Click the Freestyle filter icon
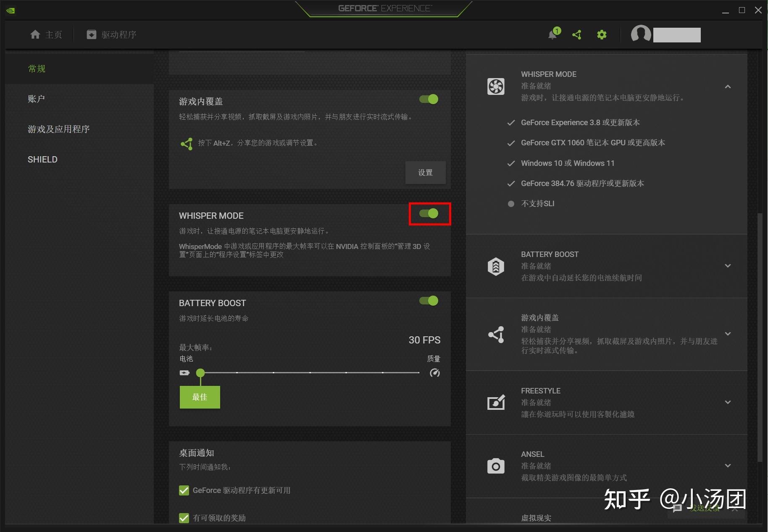 tap(496, 402)
